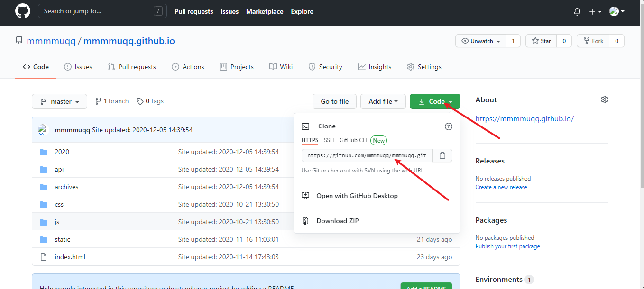
Task: Click the Go to file button
Action: click(335, 101)
